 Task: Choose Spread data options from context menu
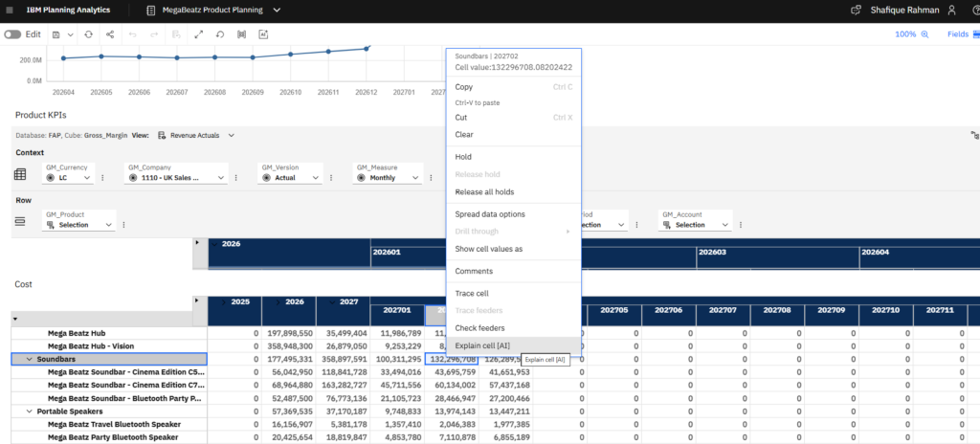point(489,214)
